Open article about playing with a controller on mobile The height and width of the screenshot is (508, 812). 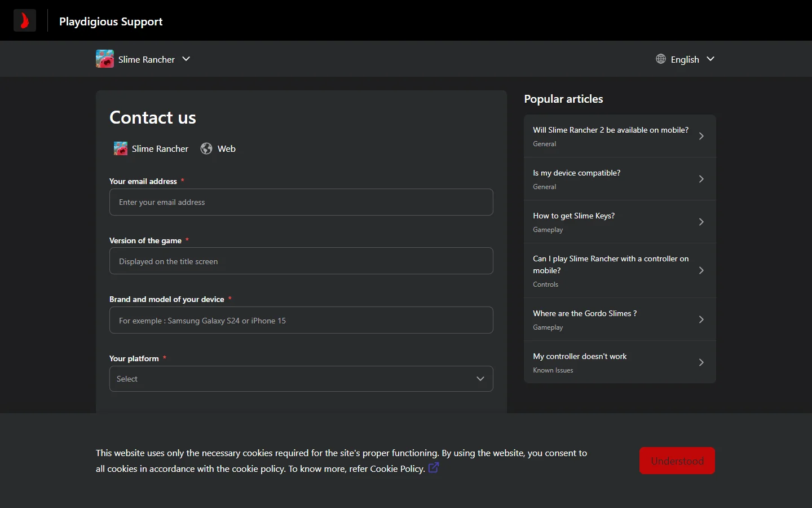(x=620, y=271)
